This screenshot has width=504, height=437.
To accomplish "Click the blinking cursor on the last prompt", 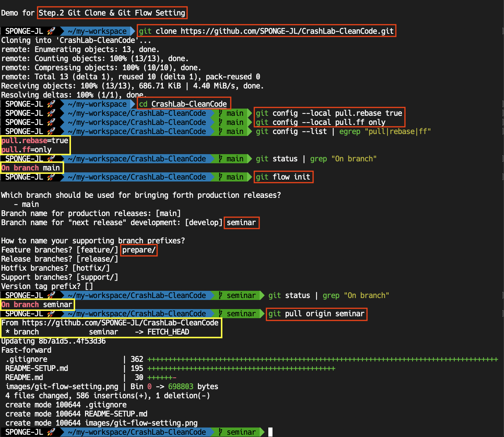I will click(x=271, y=432).
